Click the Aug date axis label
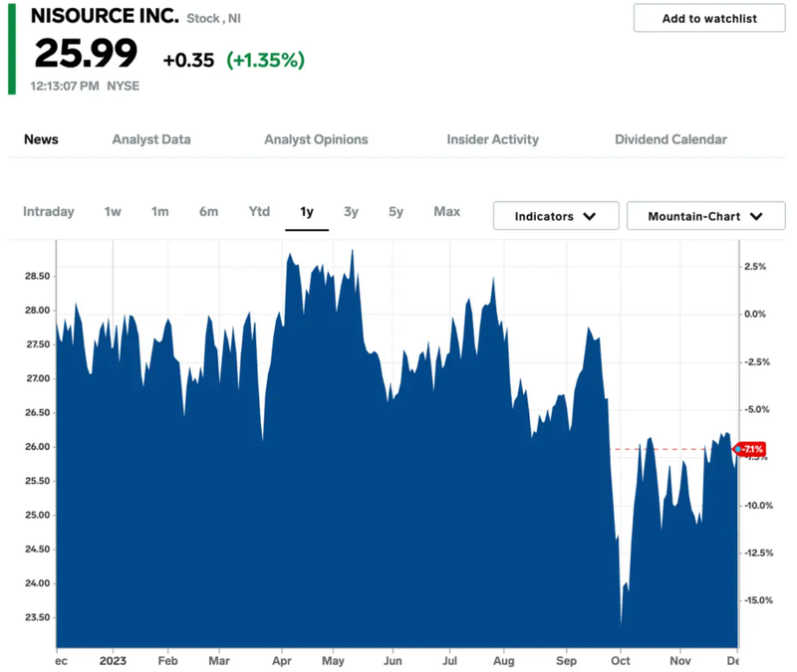The width and height of the screenshot is (797, 672). 504,661
